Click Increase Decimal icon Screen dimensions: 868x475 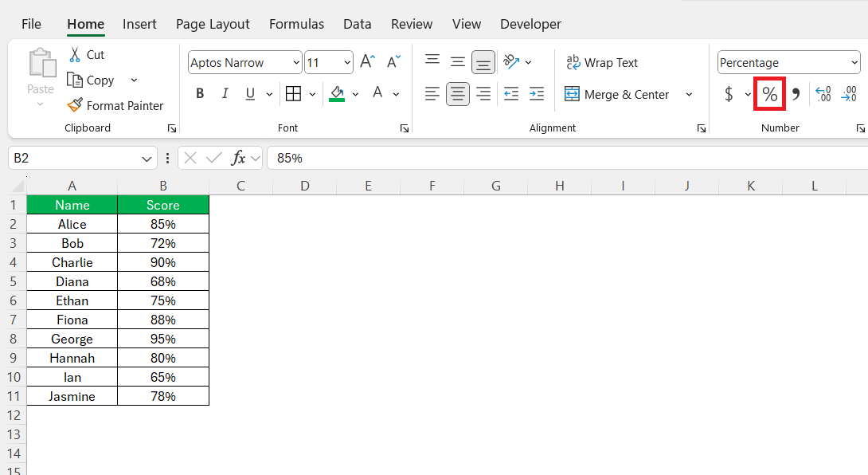point(823,94)
